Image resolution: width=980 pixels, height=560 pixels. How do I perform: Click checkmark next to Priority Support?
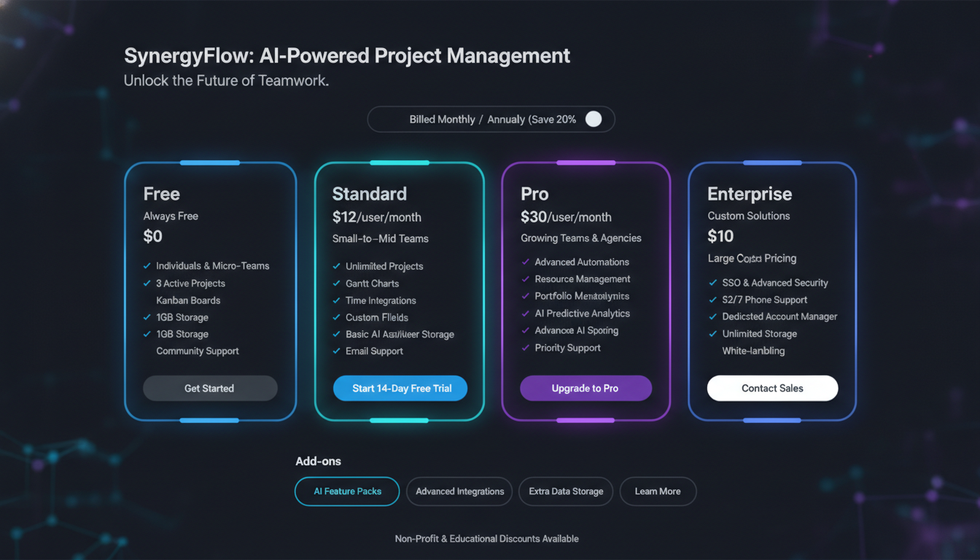526,348
